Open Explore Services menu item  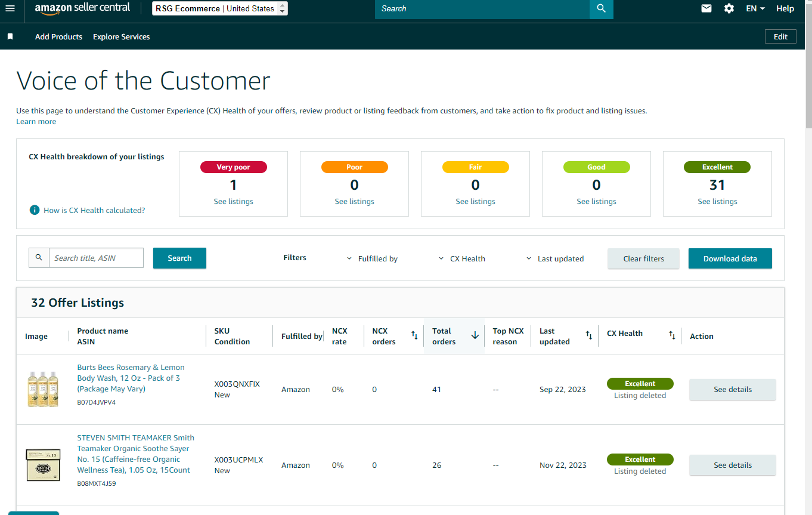(x=122, y=37)
